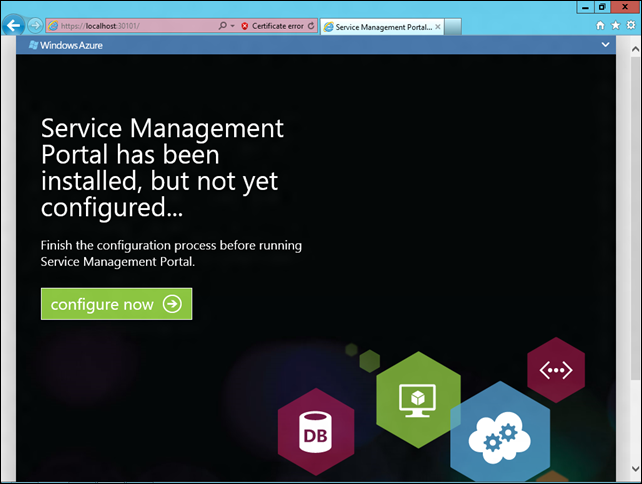Open the address bar dropdown arrow
This screenshot has width=642, height=484.
coord(233,26)
